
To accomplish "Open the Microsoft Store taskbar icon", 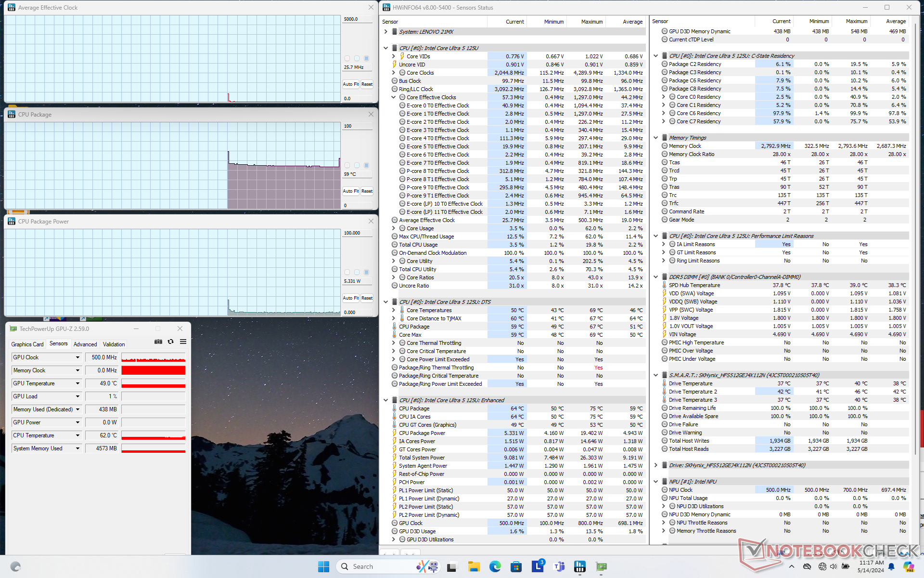I will point(516,566).
